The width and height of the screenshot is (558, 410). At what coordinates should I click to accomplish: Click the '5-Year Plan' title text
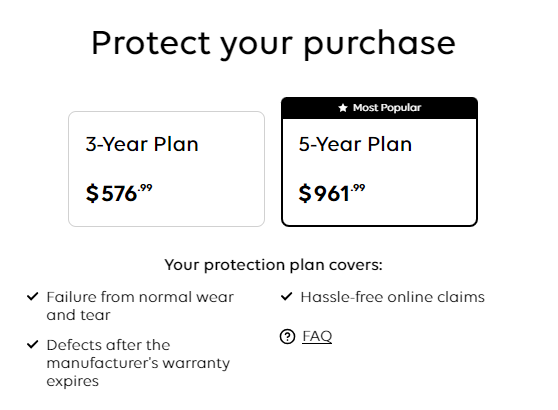pos(355,144)
